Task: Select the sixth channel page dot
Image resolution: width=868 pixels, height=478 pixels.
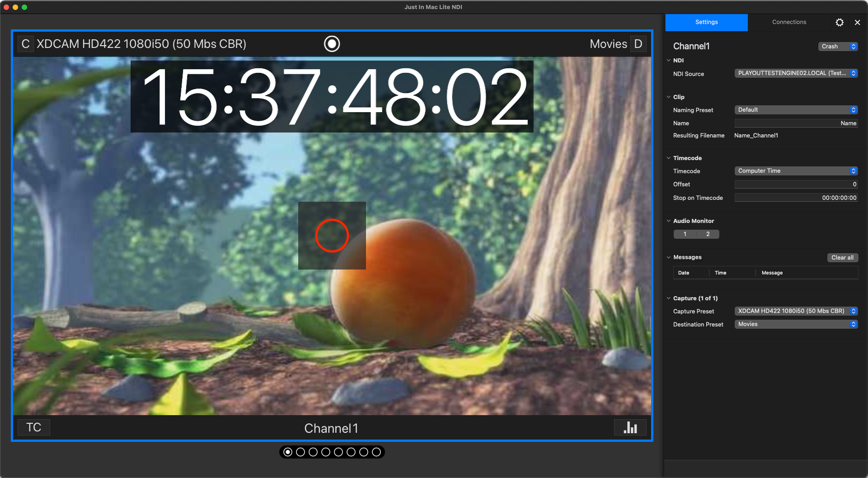Action: tap(351, 452)
